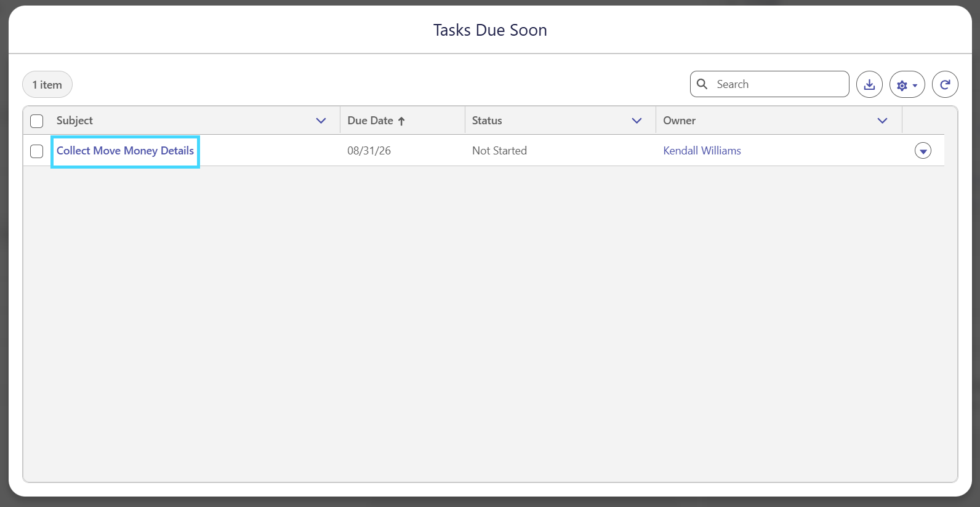Show row actions for Collect Move Money Details

click(x=923, y=151)
